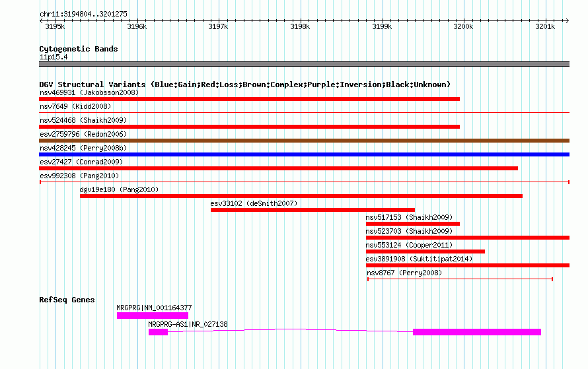Select the esv3891908 red bar
This screenshot has height=369, width=588.
[468, 265]
